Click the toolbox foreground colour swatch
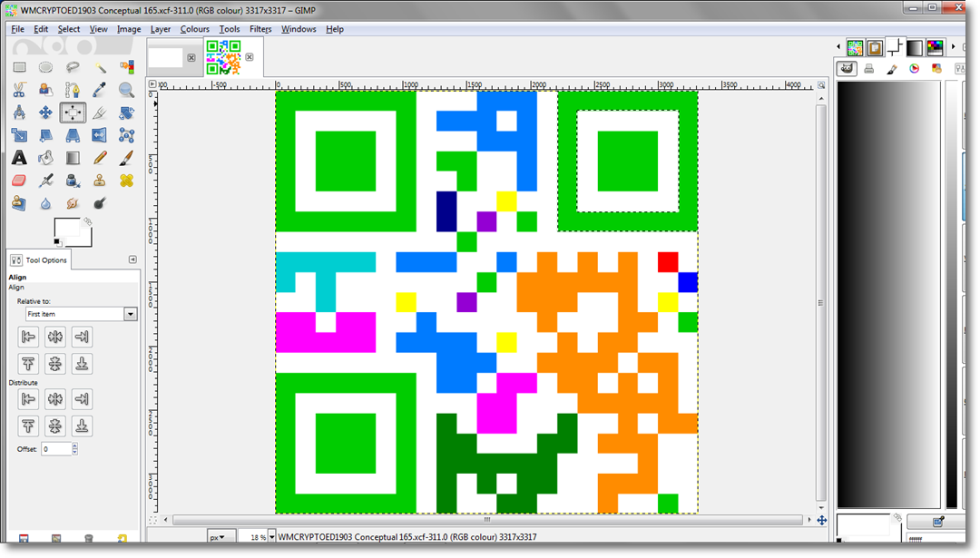The height and width of the screenshot is (558, 980). 67,228
